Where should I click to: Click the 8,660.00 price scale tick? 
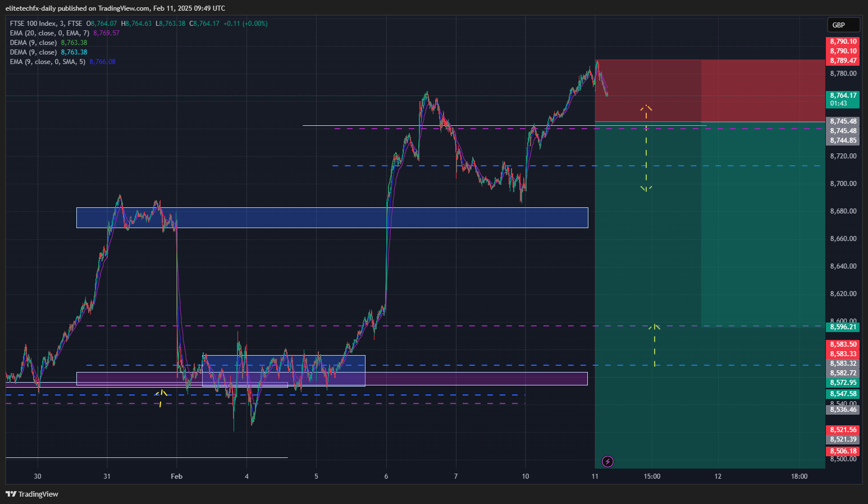click(x=843, y=239)
